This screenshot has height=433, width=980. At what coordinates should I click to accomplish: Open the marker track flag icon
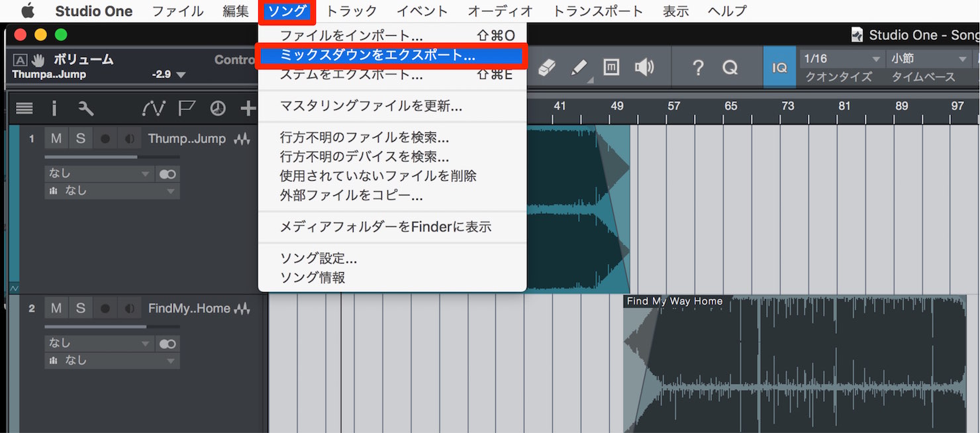(x=187, y=109)
